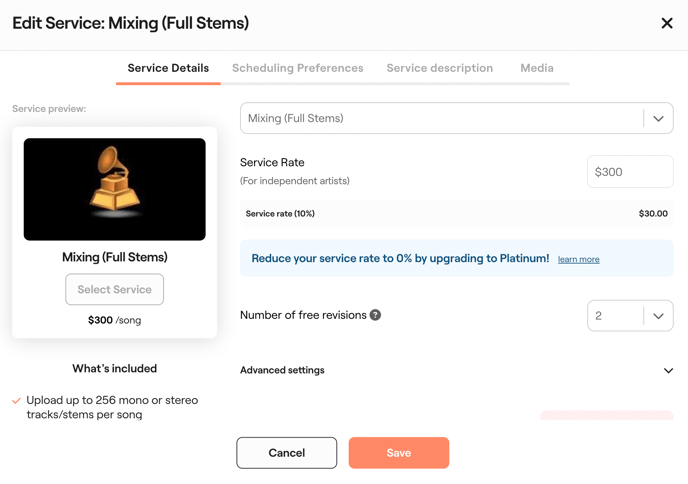The image size is (688, 484).
Task: Click the Advanced settings label
Action: [x=282, y=370]
